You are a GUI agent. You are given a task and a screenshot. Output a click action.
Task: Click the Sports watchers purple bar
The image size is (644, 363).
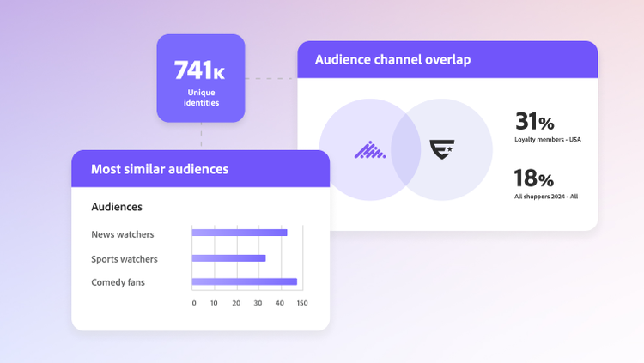(x=228, y=257)
